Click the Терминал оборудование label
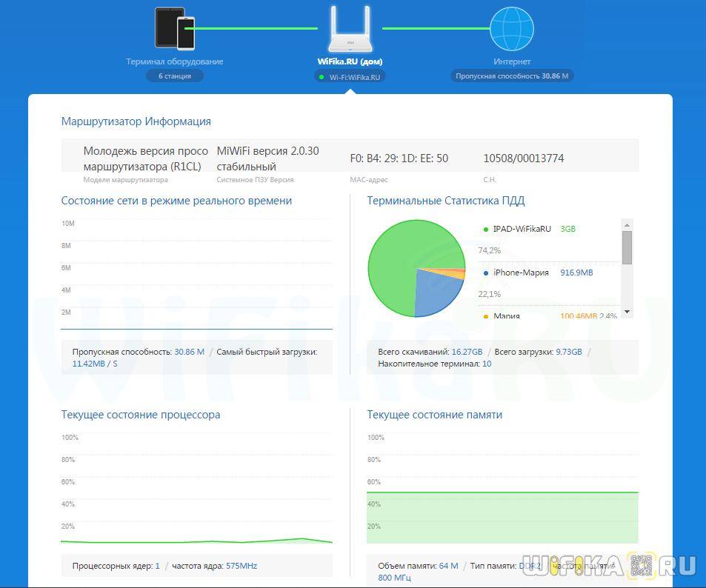The image size is (706, 588). pos(174,61)
